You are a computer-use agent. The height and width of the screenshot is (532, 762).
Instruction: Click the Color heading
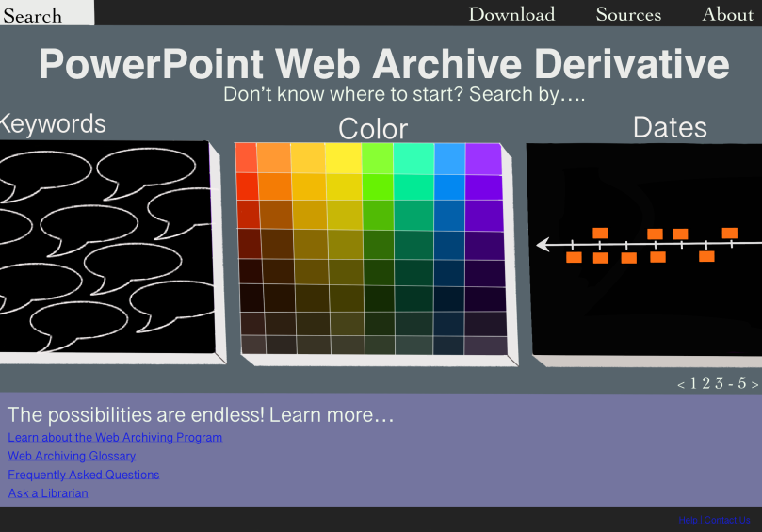pos(373,129)
